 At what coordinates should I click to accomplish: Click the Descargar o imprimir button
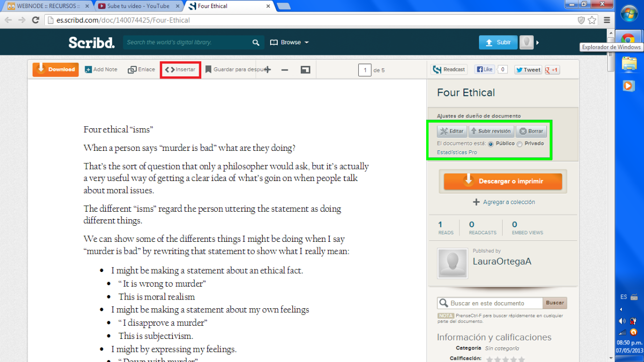point(503,182)
